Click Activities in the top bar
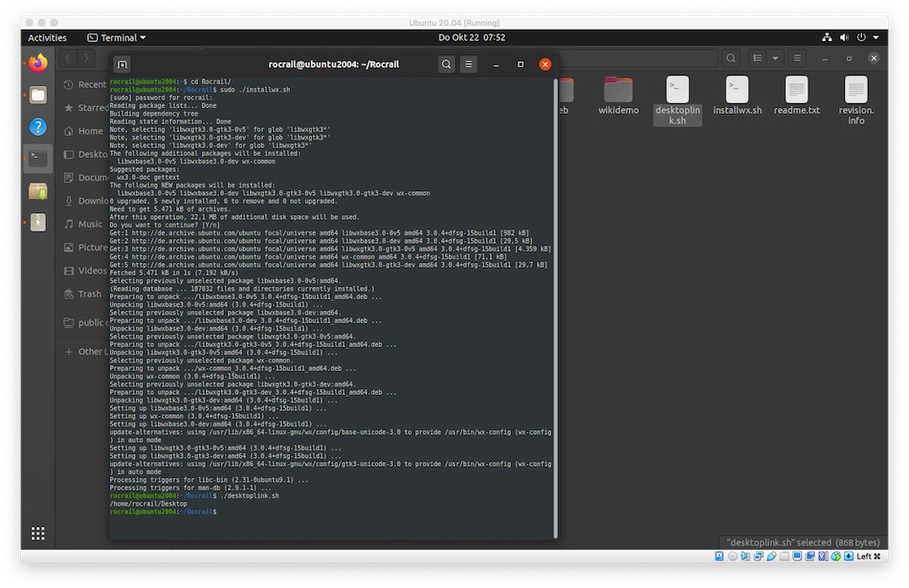This screenshot has width=909, height=588. [47, 37]
